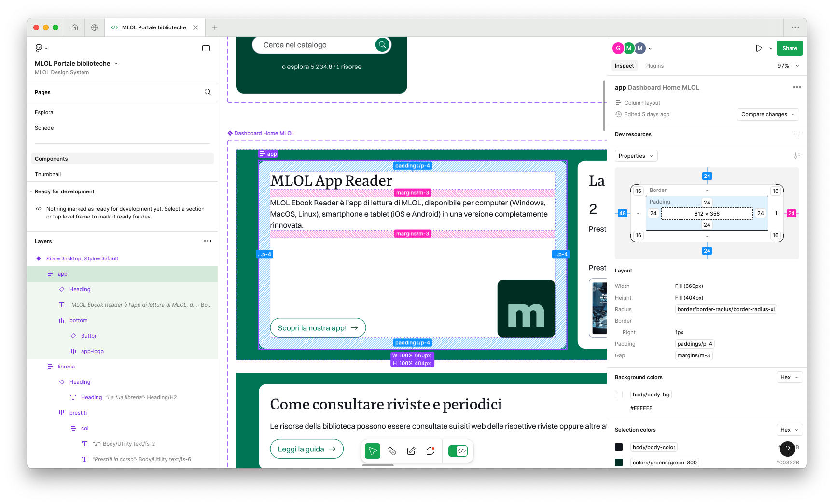
Task: Collapse the Ready for development section
Action: click(x=31, y=191)
